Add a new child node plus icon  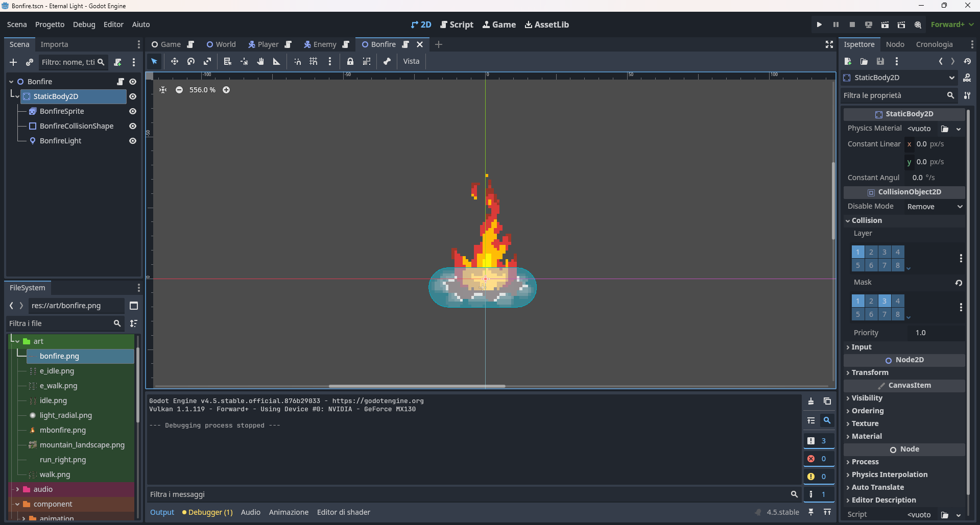tap(13, 62)
